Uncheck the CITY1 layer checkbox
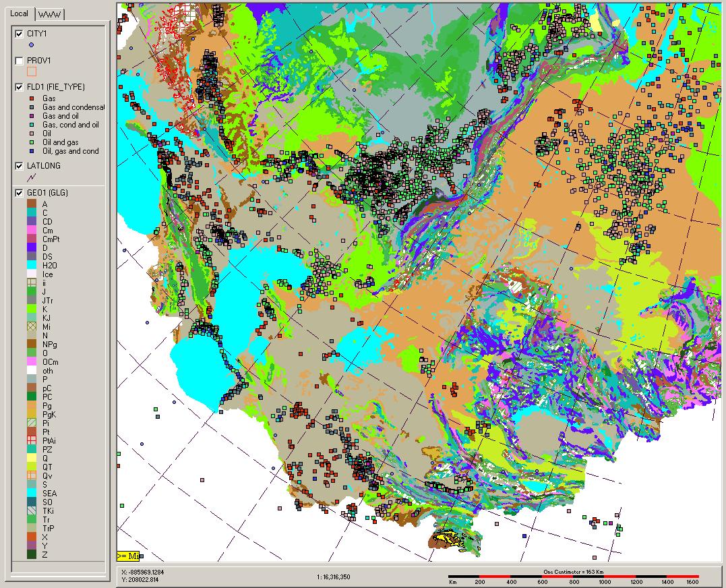 (x=20, y=34)
